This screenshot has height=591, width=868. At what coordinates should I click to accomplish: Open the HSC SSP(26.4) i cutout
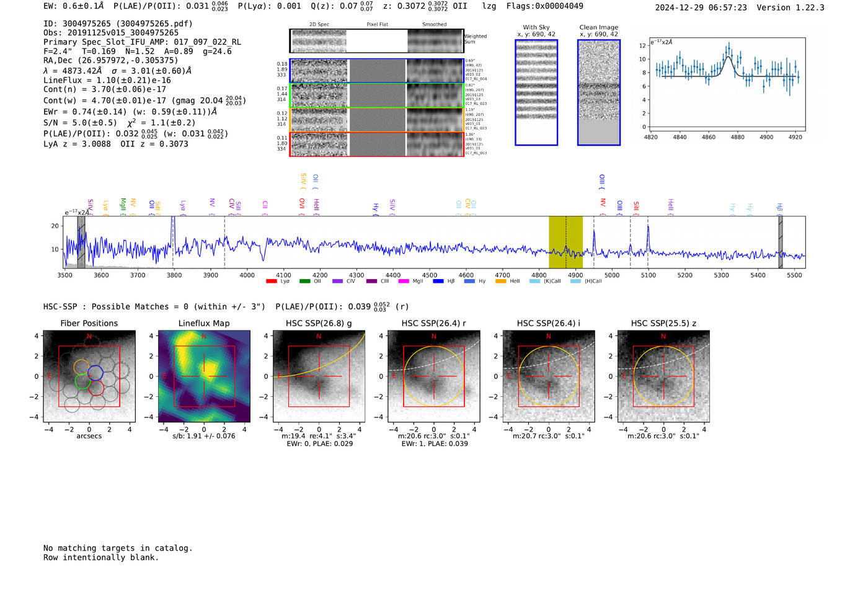tap(549, 376)
